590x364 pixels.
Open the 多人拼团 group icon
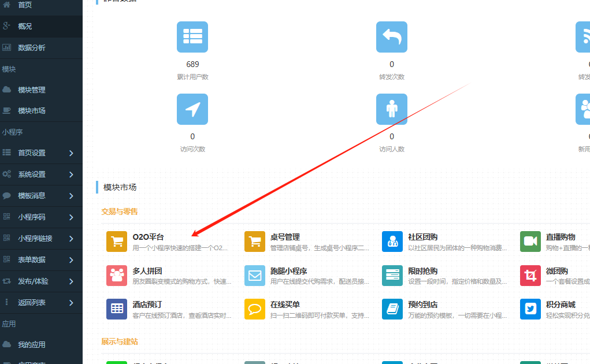pyautogui.click(x=117, y=276)
